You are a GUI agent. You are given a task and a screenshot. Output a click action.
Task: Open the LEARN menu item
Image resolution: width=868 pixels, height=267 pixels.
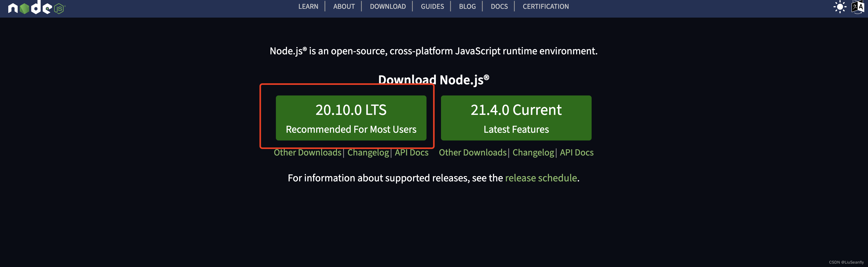(x=308, y=6)
